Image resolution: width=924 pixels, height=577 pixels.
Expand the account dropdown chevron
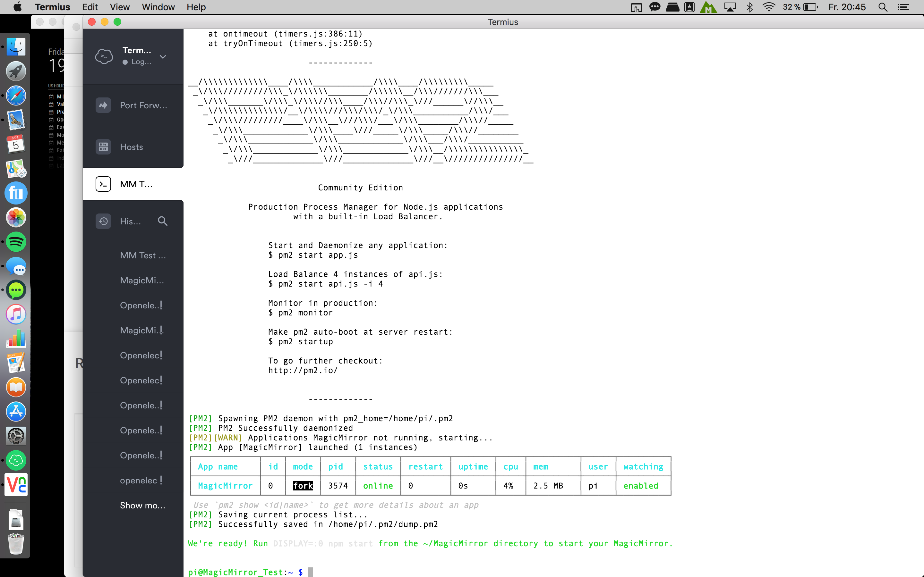[x=163, y=57]
